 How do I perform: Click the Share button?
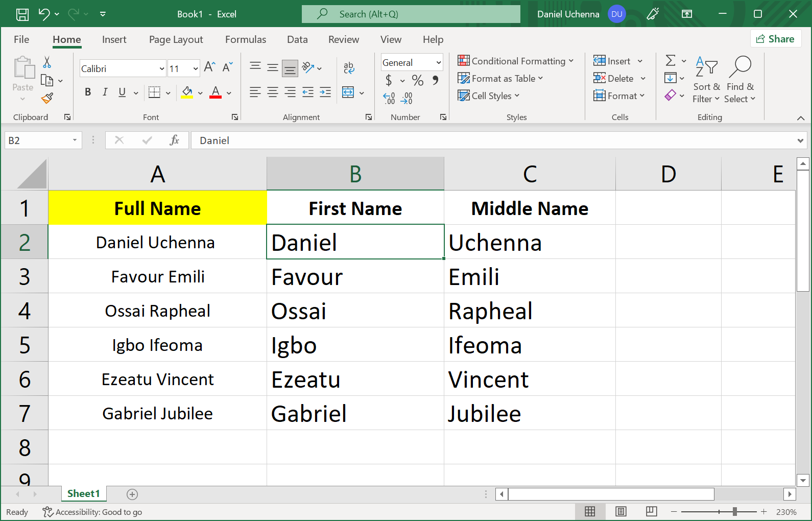(x=775, y=39)
